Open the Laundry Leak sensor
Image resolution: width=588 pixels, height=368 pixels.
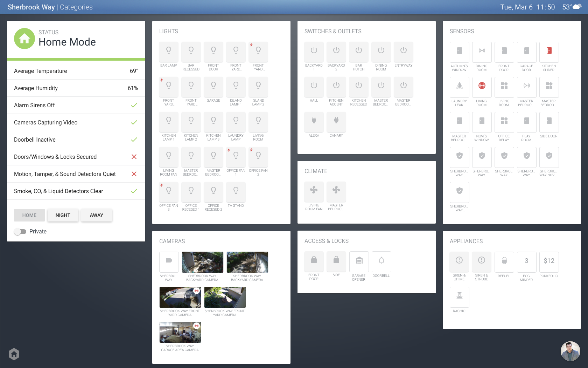click(460, 87)
